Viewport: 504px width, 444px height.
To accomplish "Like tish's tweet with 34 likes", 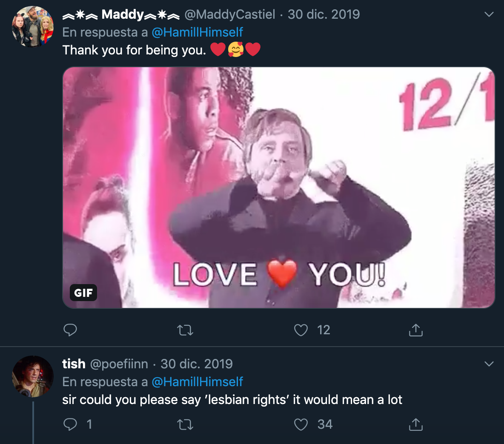I will [x=301, y=424].
